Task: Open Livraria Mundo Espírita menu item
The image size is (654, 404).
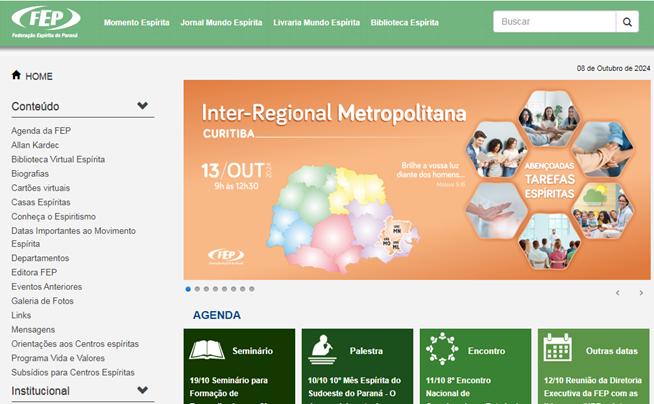Action: click(x=317, y=23)
